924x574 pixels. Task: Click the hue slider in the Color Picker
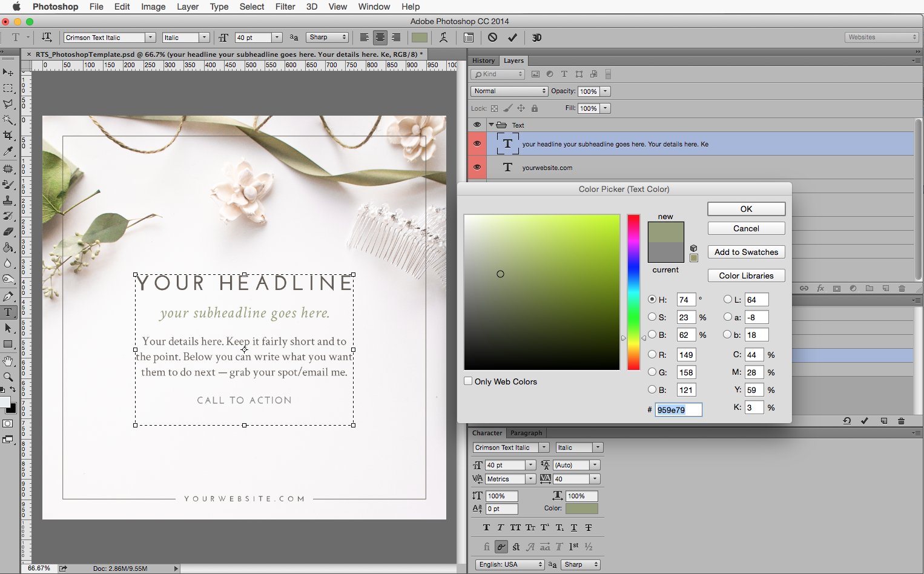tap(633, 291)
